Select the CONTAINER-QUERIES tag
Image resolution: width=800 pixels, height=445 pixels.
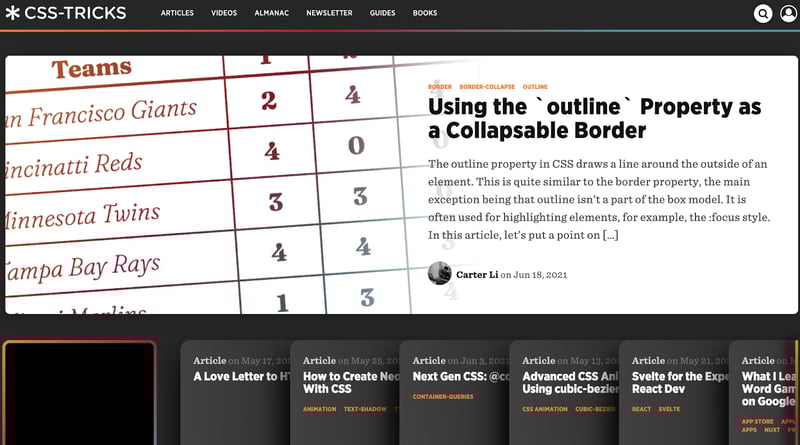[443, 397]
